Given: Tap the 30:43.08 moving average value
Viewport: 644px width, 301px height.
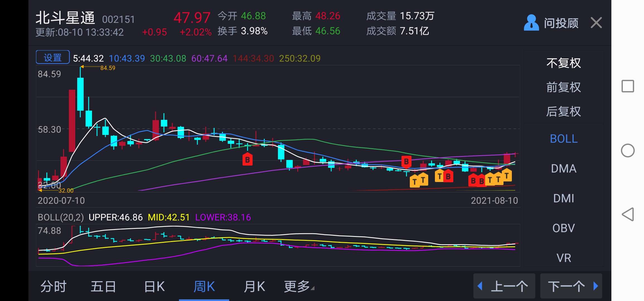Looking at the screenshot, I should tap(168, 59).
